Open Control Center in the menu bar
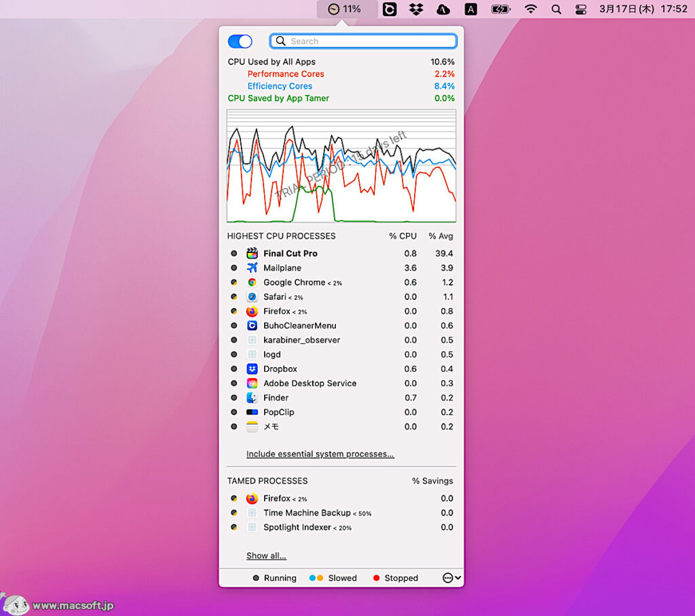The image size is (695, 616). (581, 9)
